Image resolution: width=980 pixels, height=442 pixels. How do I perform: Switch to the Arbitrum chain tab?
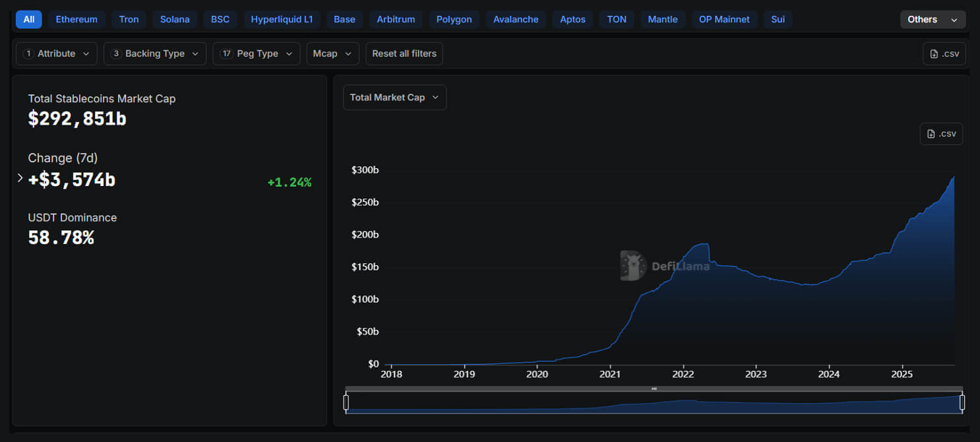[396, 19]
